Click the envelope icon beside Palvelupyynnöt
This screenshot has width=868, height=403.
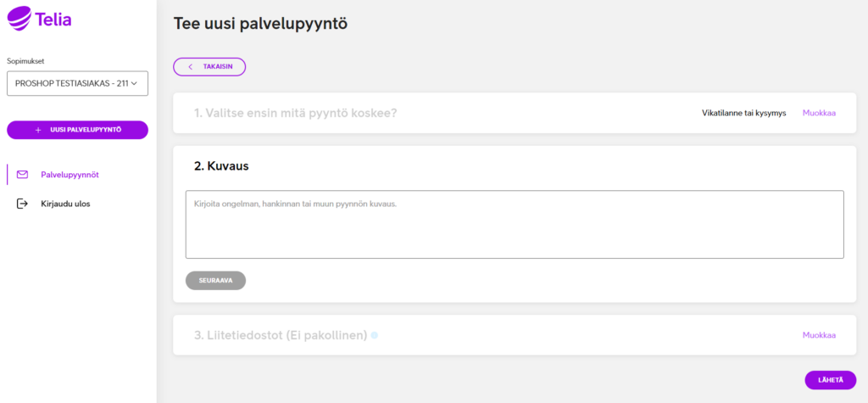22,175
